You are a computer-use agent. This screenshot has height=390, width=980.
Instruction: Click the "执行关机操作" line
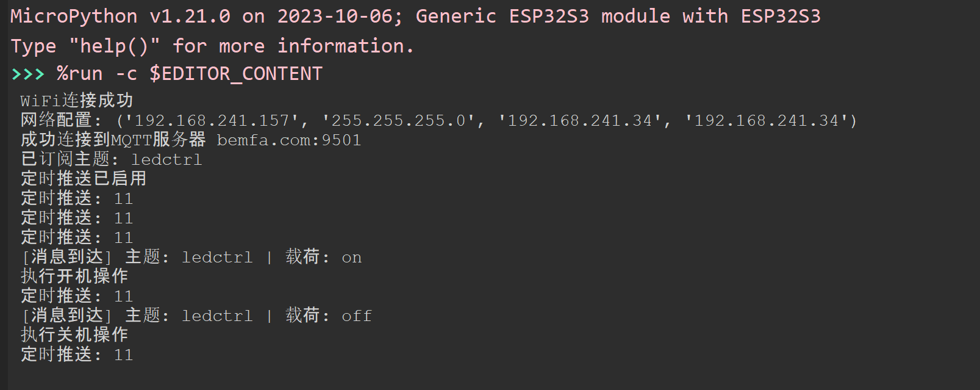[x=74, y=335]
